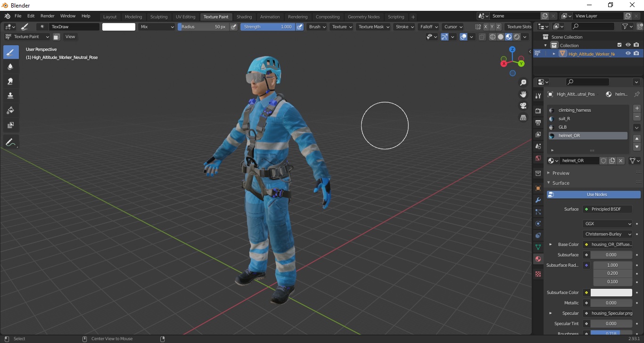Remove the selected material slot

tap(637, 116)
